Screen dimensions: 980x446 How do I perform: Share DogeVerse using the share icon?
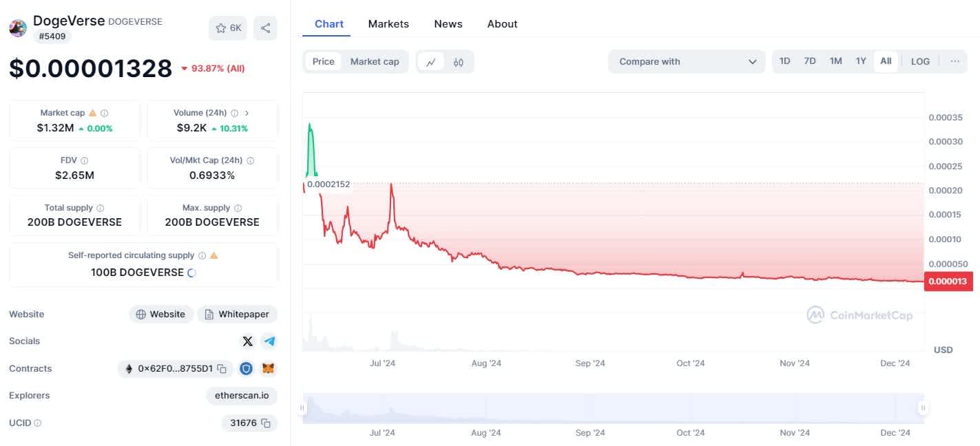(x=265, y=28)
